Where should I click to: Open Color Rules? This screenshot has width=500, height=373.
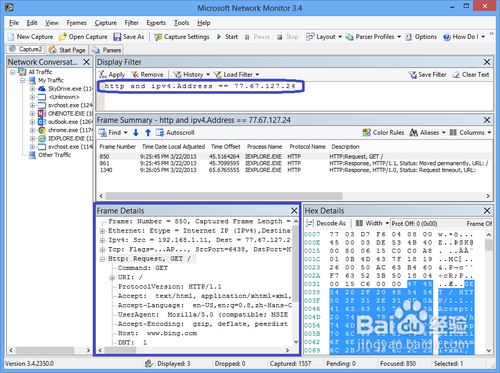(x=383, y=133)
